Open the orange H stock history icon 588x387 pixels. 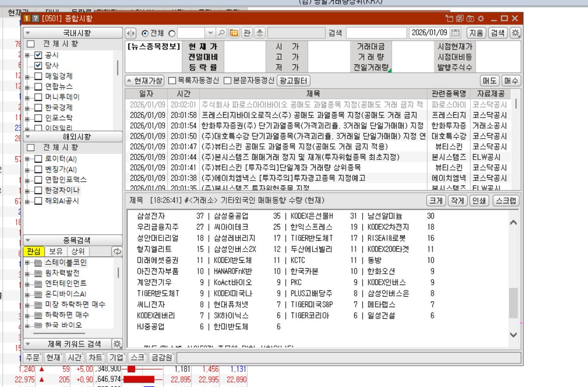[234, 33]
